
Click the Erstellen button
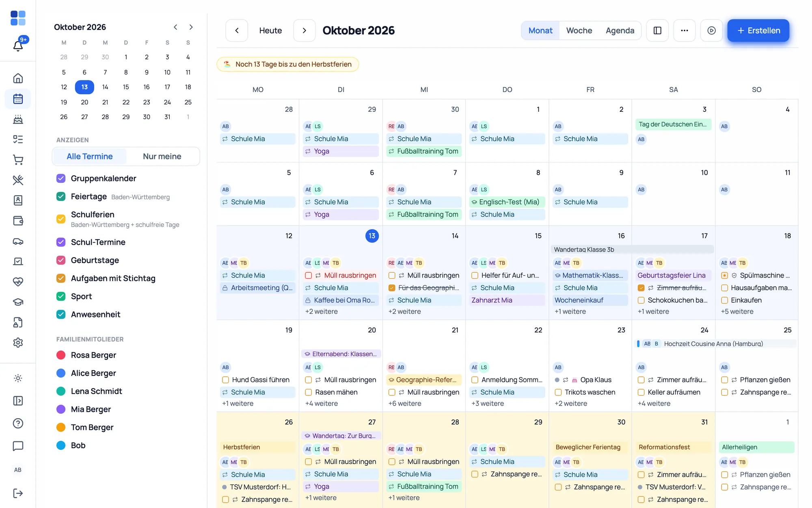click(x=758, y=30)
